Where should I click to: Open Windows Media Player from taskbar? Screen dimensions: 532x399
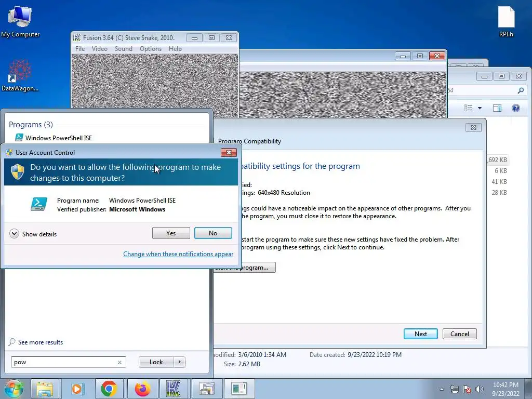point(77,389)
